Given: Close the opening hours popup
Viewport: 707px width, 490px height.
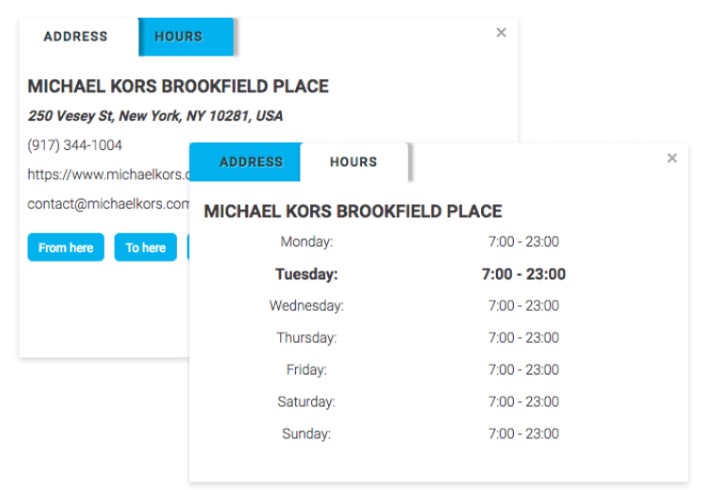Looking at the screenshot, I should click(x=672, y=158).
